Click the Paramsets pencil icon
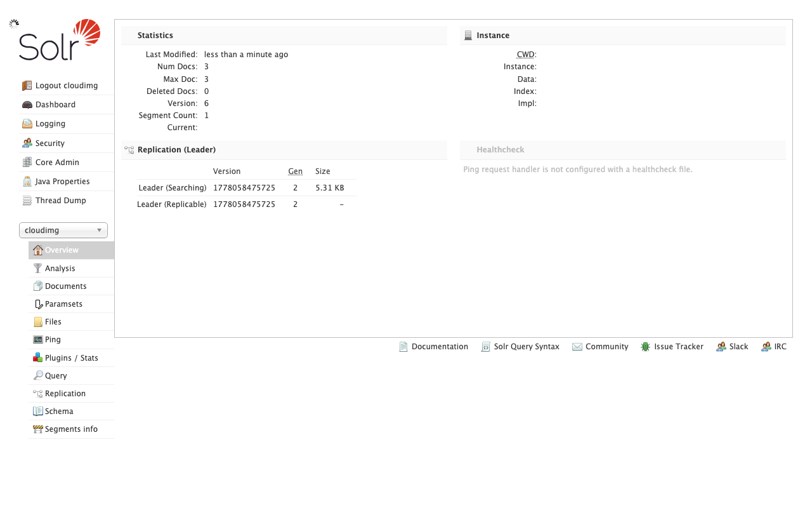 pos(38,304)
